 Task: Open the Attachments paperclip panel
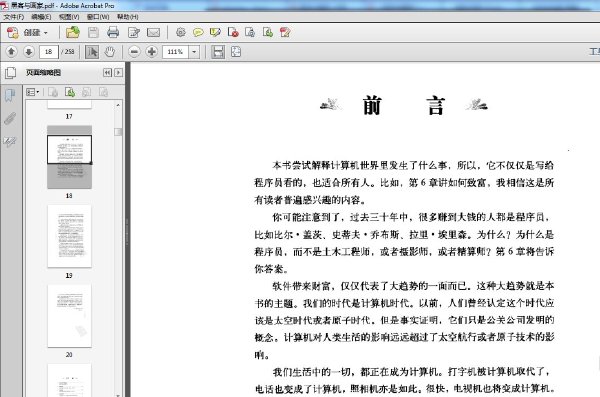pyautogui.click(x=10, y=119)
